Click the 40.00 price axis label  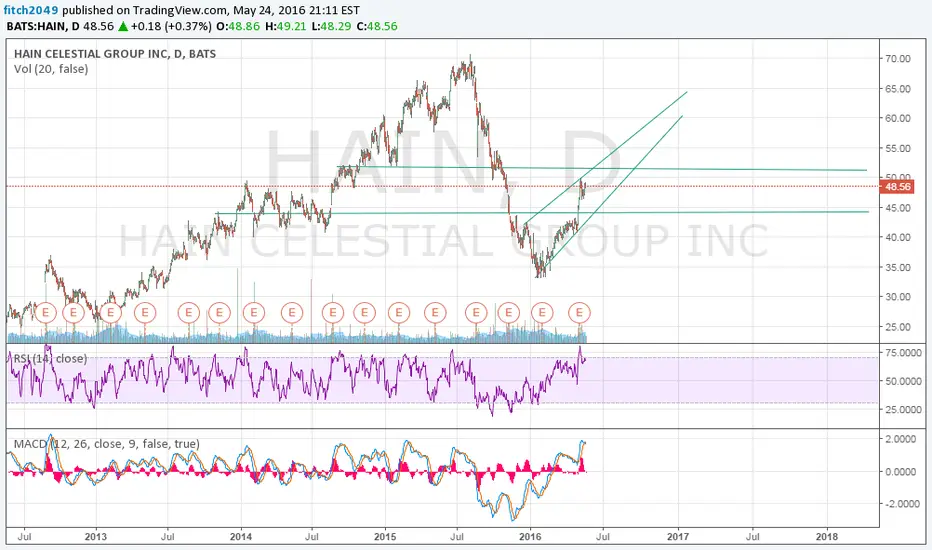point(898,237)
